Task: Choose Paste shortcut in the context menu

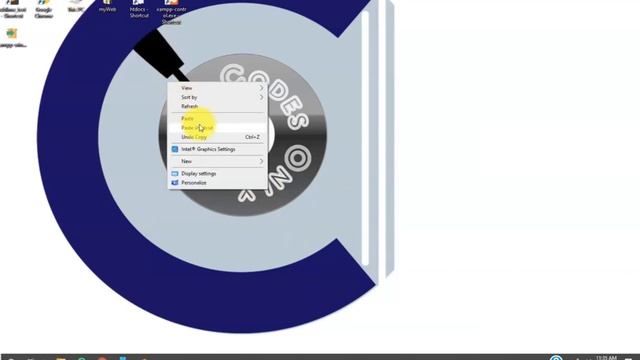Action: (x=218, y=128)
